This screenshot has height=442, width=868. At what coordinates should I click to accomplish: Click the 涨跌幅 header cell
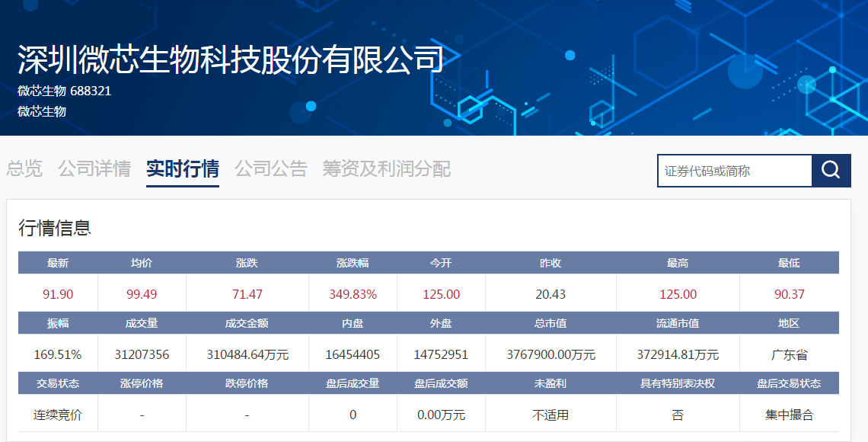pyautogui.click(x=353, y=263)
